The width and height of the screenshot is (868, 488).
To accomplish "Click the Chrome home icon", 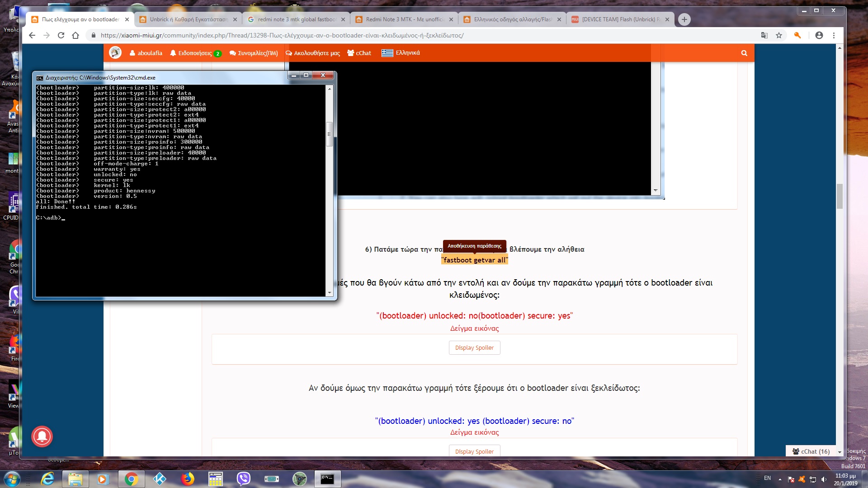I will click(x=75, y=35).
